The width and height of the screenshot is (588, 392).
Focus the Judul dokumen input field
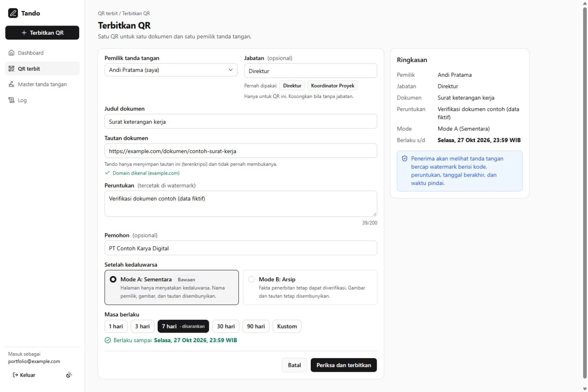click(x=241, y=122)
